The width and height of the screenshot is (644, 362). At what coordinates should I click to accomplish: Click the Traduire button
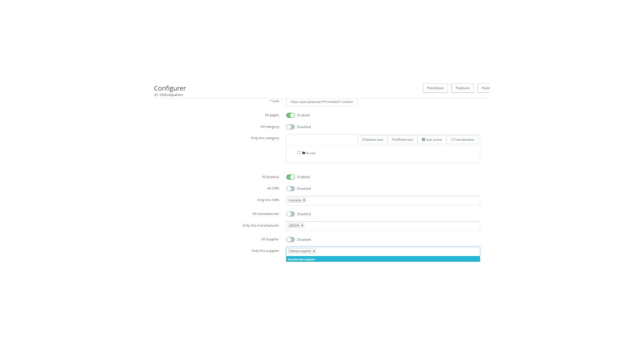[x=462, y=88]
